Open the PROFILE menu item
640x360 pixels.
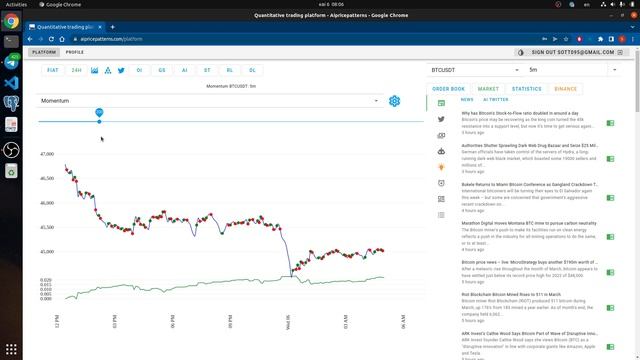[x=75, y=52]
